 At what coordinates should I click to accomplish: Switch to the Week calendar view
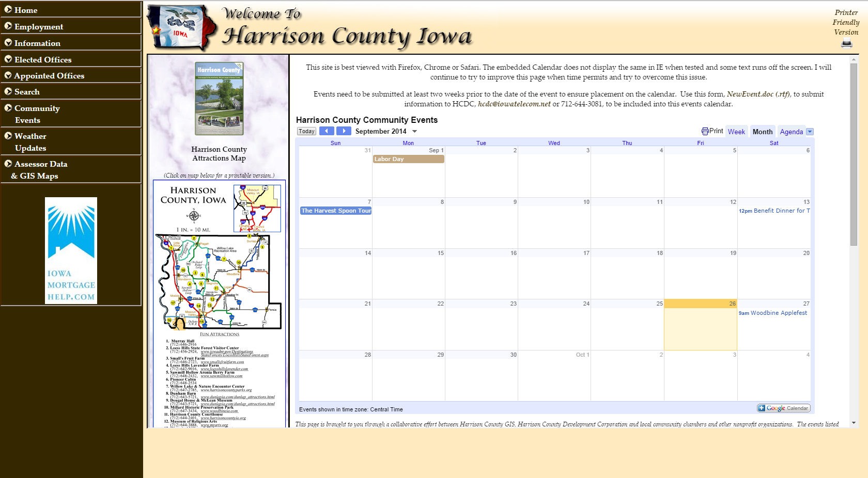[x=736, y=132]
